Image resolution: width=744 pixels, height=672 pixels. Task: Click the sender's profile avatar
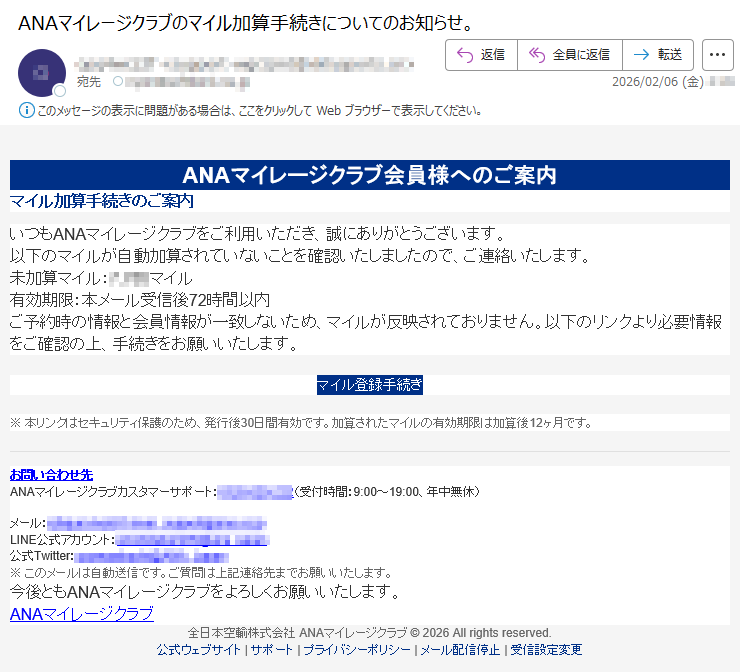coord(41,72)
